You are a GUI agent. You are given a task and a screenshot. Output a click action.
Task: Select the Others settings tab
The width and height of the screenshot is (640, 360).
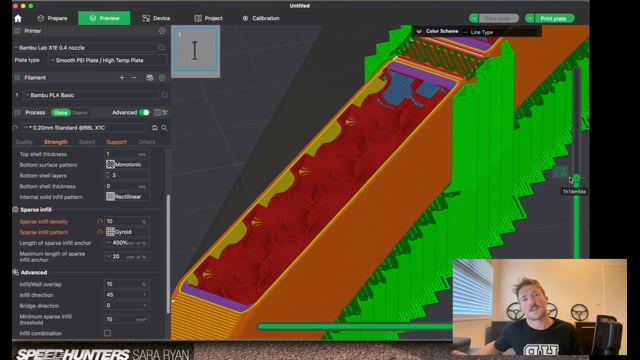click(x=147, y=142)
